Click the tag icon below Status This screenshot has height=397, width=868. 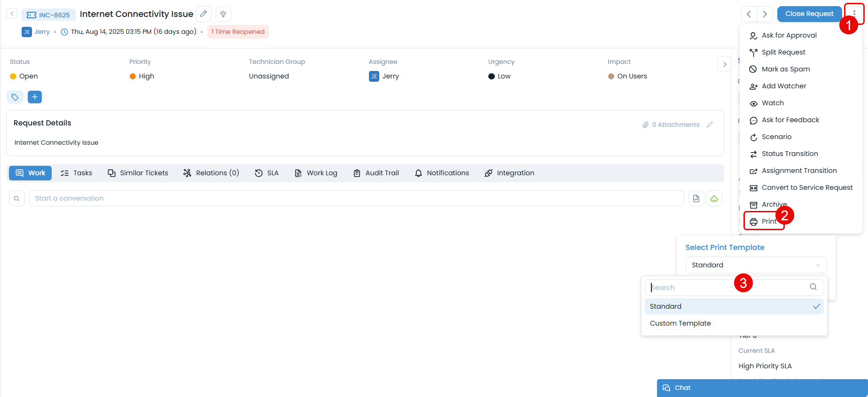(15, 97)
